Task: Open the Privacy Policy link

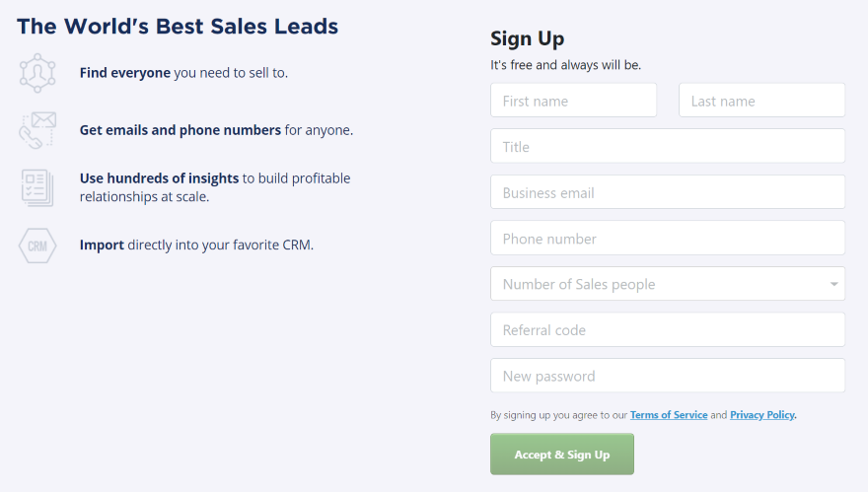Action: click(761, 415)
